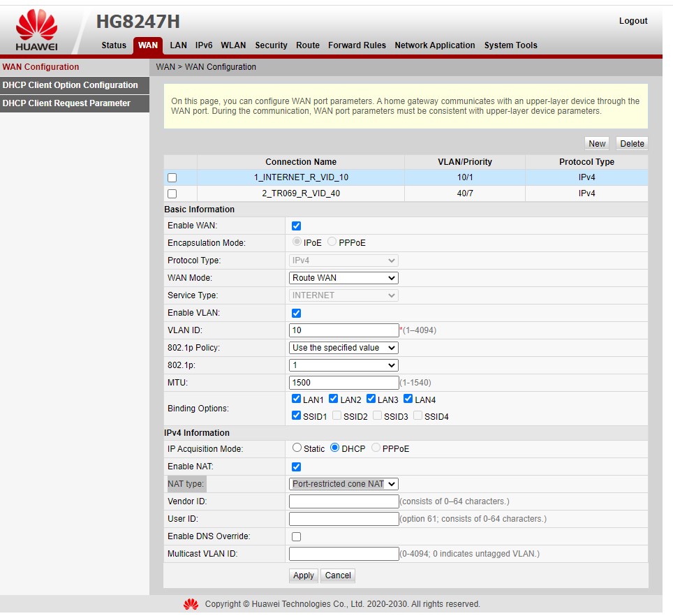This screenshot has height=616, width=673.
Task: Go to the Security tab
Action: pyautogui.click(x=271, y=45)
